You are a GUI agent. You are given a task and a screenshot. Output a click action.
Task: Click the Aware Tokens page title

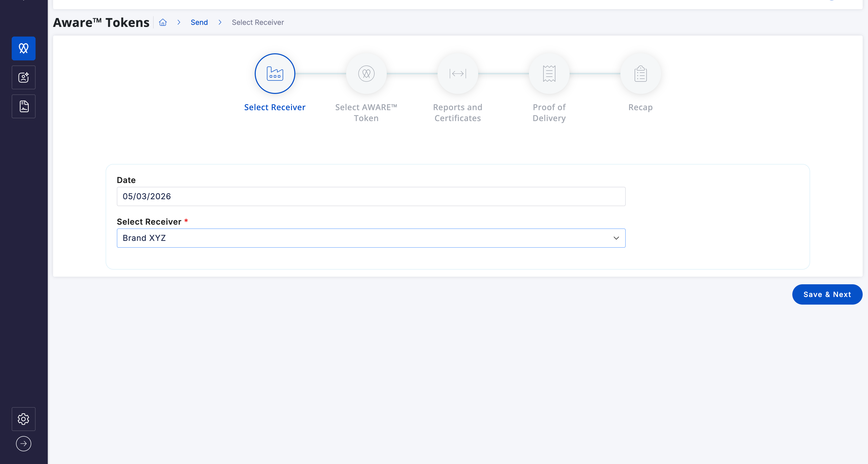pyautogui.click(x=101, y=22)
